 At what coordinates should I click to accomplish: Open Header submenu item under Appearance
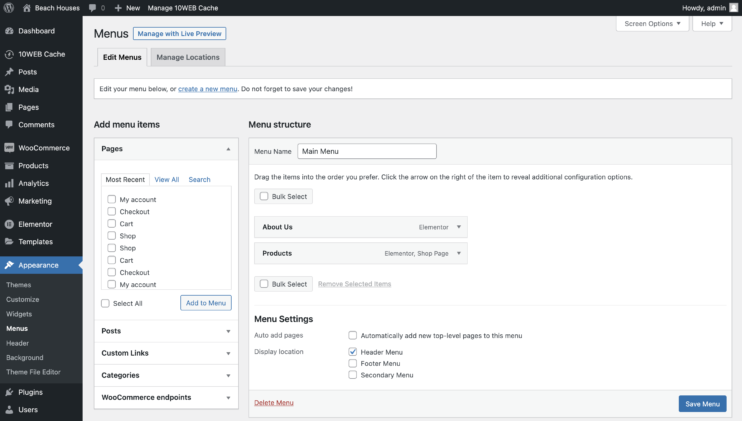pos(18,343)
